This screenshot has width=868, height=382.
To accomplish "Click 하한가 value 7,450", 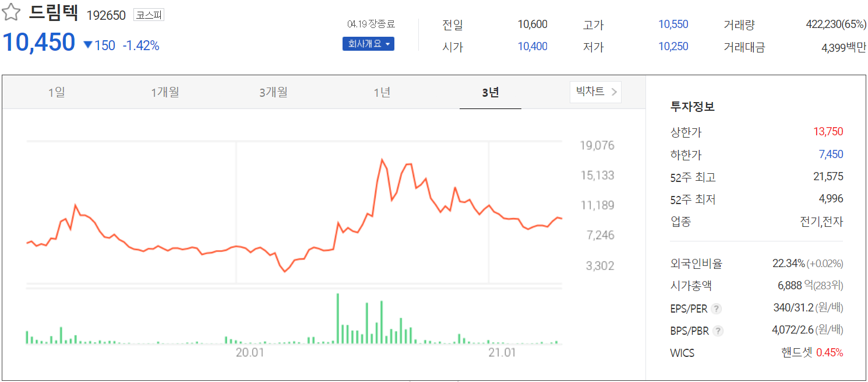I will coord(831,155).
